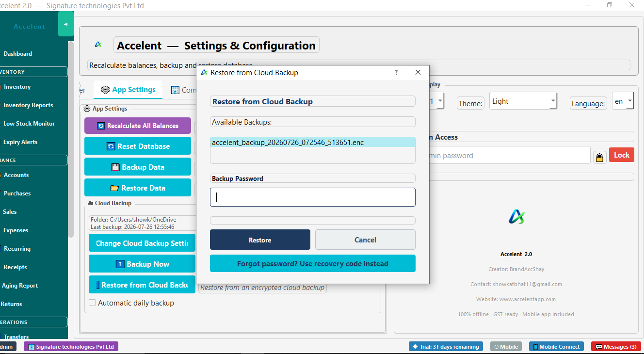The image size is (644, 354).
Task: Click the dialog Restore button
Action: click(x=260, y=240)
